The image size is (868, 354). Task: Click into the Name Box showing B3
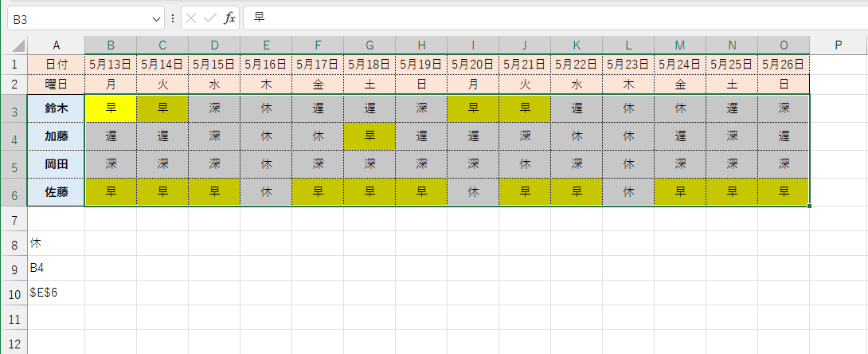tap(80, 18)
